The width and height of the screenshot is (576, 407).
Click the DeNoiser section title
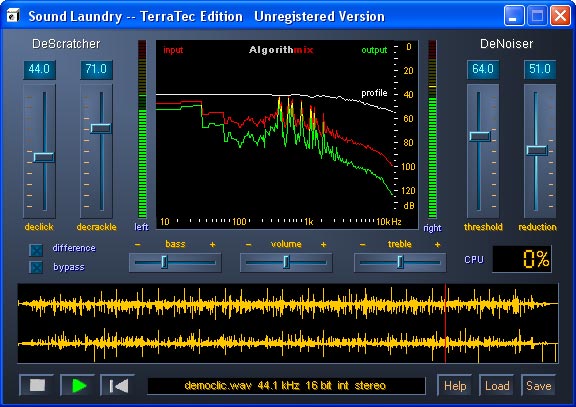tap(506, 44)
